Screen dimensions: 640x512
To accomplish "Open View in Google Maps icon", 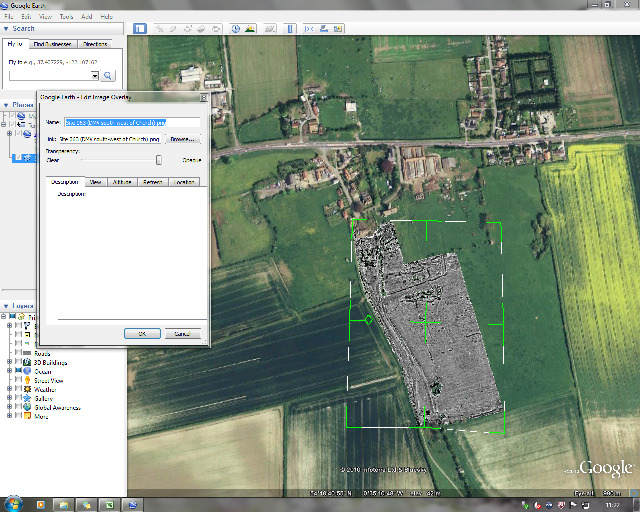I will coord(338,29).
